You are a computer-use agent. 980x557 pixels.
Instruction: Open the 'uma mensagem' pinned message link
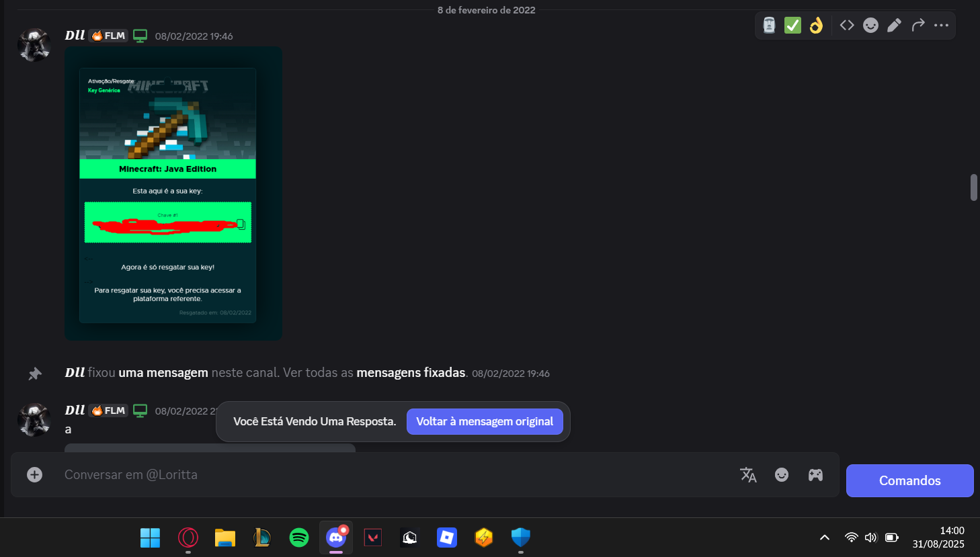tap(163, 373)
